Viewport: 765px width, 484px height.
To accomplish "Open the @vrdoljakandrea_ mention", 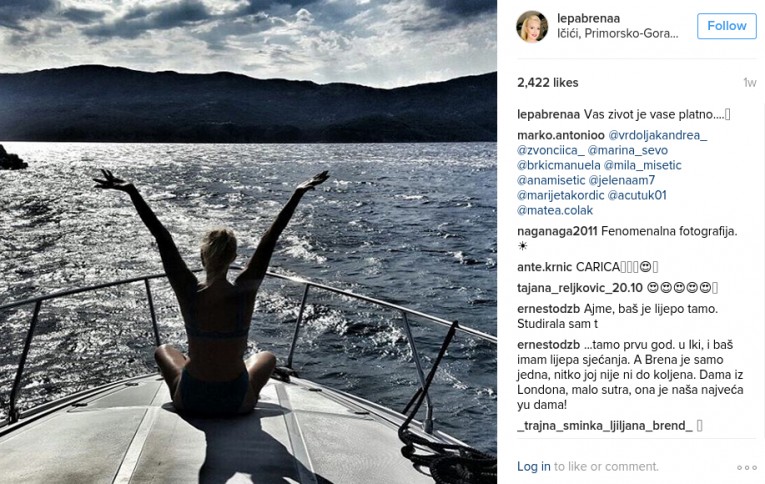I will [657, 135].
